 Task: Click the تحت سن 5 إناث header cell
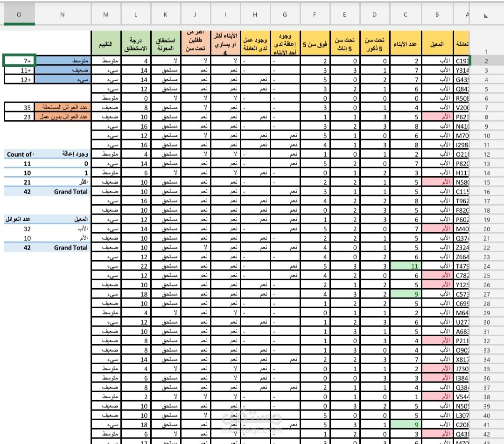coord(344,43)
